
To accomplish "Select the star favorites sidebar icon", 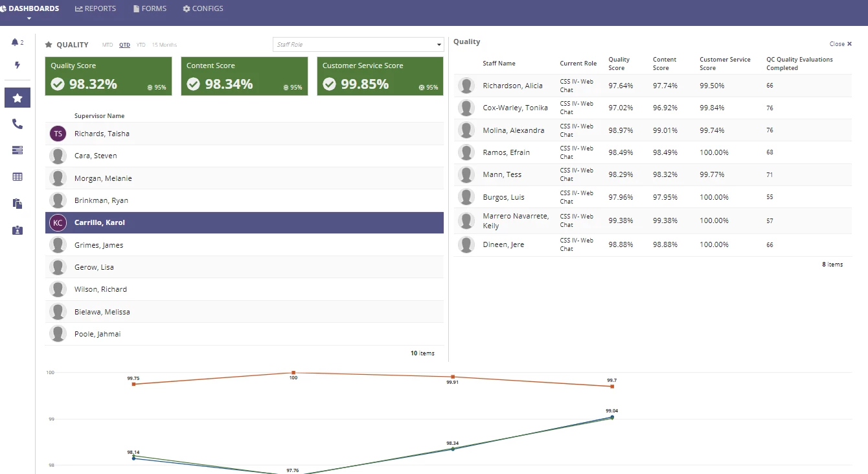I will click(17, 98).
